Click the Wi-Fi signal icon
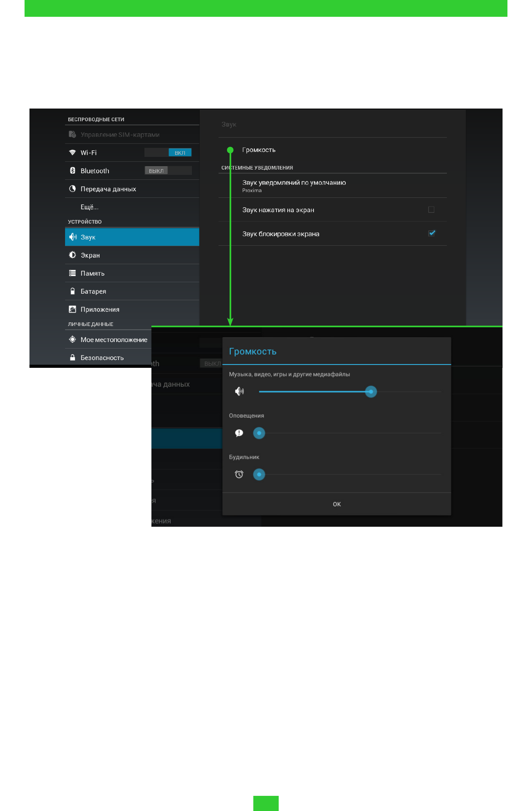 coord(72,152)
